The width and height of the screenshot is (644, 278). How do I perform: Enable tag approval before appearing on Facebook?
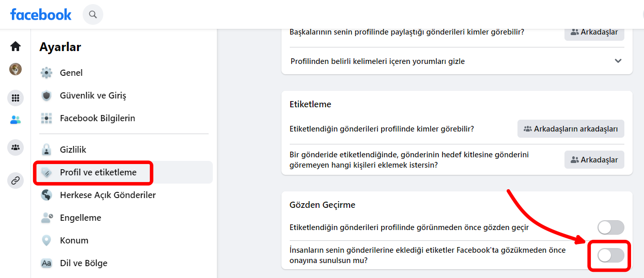[x=610, y=255]
